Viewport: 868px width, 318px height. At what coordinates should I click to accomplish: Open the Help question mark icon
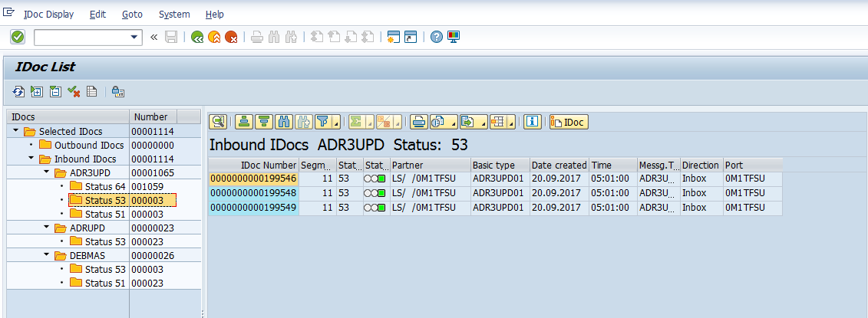437,37
